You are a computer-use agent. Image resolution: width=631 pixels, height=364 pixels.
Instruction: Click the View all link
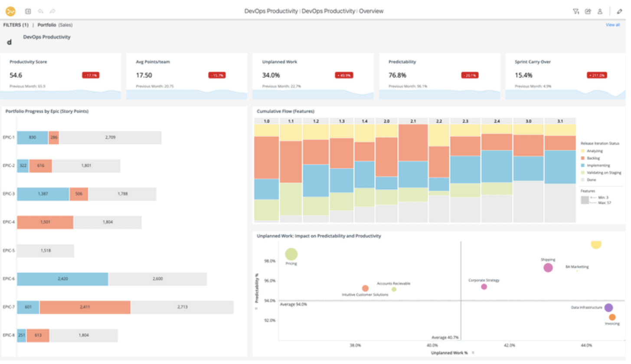tap(612, 25)
